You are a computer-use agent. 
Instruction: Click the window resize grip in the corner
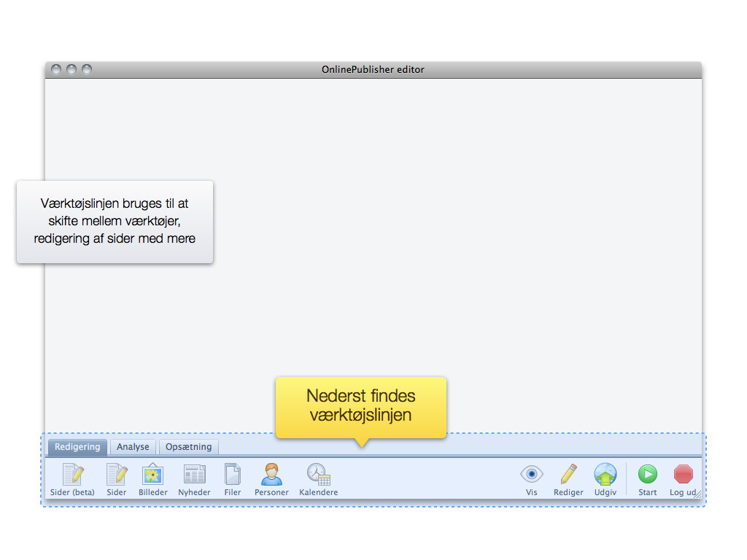point(697,495)
